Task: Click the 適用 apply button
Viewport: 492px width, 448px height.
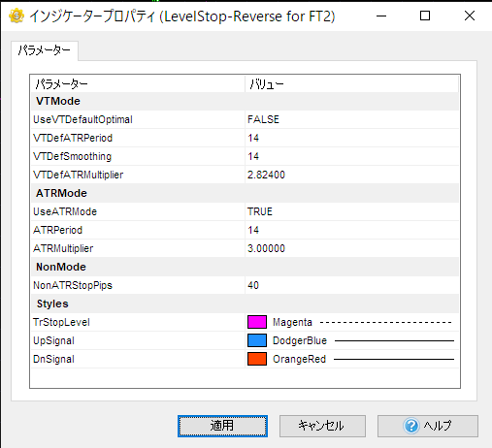Action: coord(222,426)
